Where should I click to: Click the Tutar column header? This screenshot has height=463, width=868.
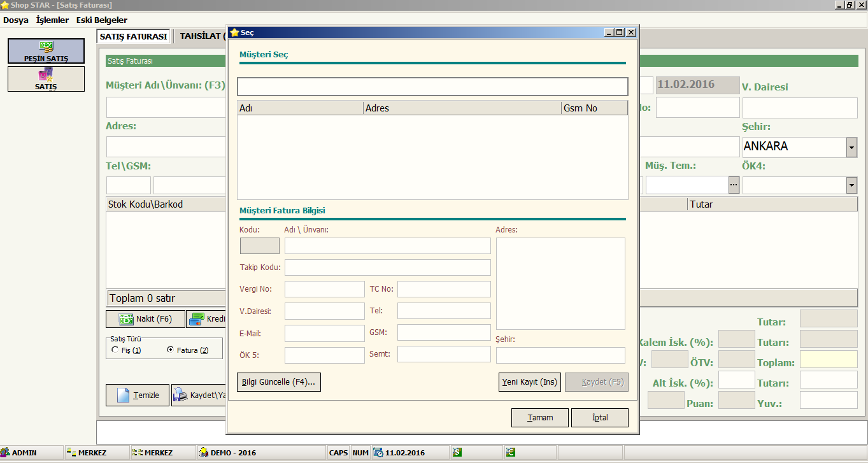tap(772, 204)
